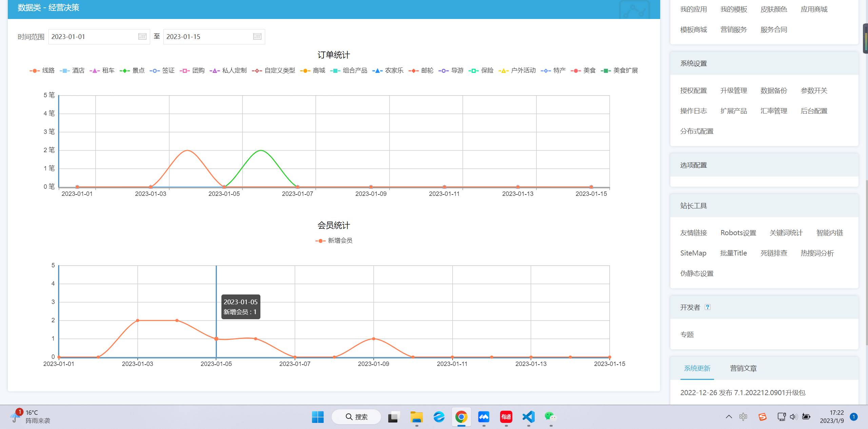Click the taskbar clock showing 17:22

tap(832, 417)
